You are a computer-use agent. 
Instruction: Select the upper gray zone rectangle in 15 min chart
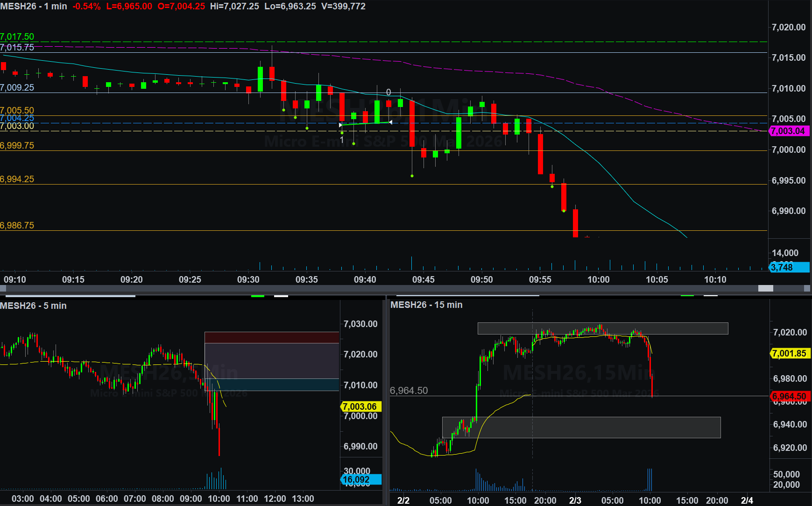(x=602, y=328)
